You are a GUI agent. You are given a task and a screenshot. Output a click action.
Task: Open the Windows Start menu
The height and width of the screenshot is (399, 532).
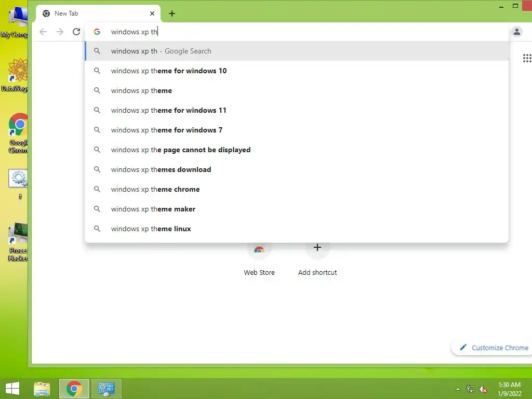(12, 389)
